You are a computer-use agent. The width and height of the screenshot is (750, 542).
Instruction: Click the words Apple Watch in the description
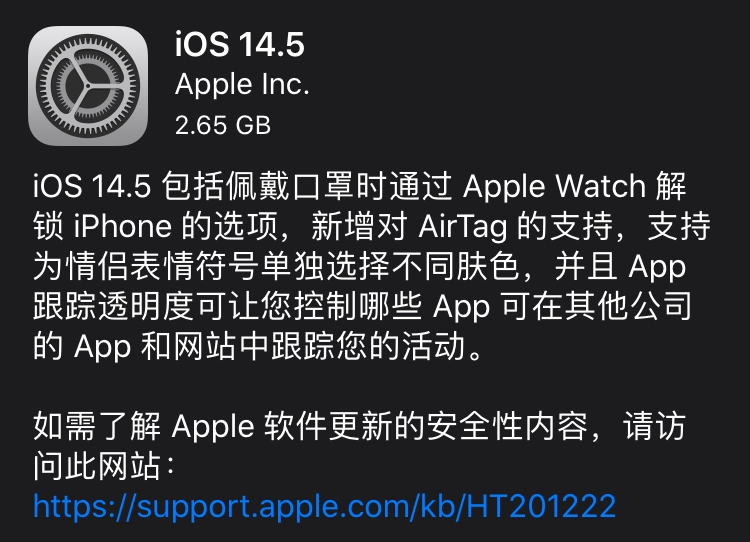[555, 186]
